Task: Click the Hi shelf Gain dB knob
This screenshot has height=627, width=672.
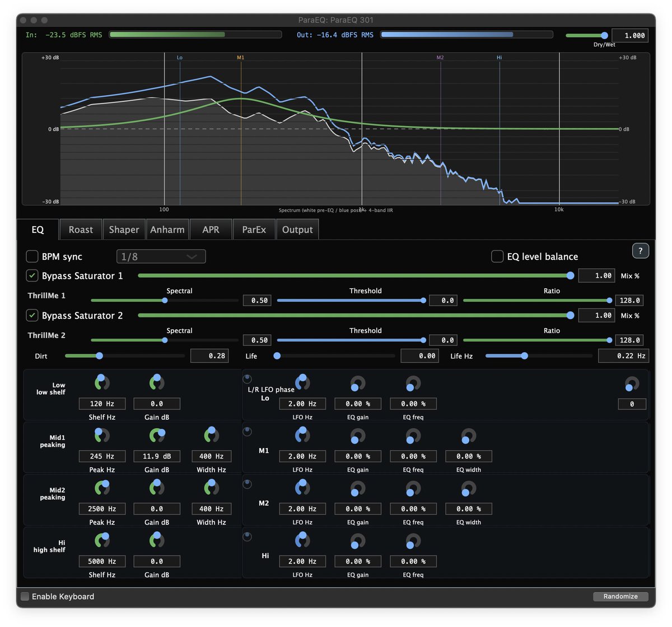Action: pyautogui.click(x=157, y=540)
